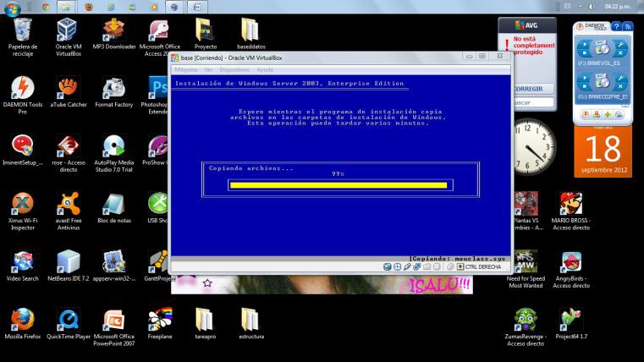Click the mouse integration status icon in VirtualBox
644x362 pixels.
450,266
